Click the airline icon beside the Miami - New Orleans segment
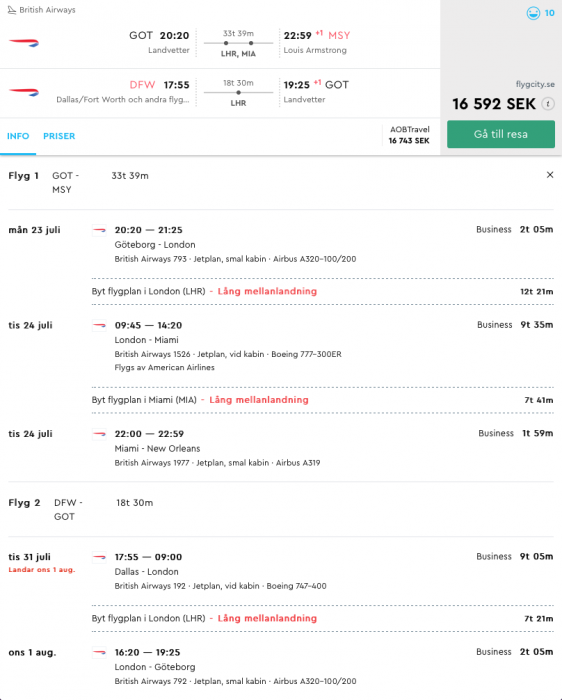 click(x=99, y=434)
